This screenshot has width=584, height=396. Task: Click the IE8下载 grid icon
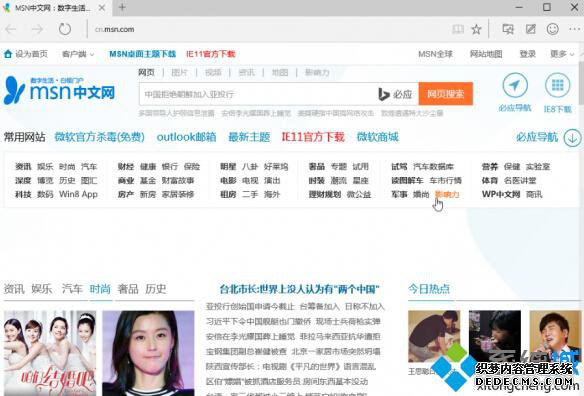[x=558, y=86]
